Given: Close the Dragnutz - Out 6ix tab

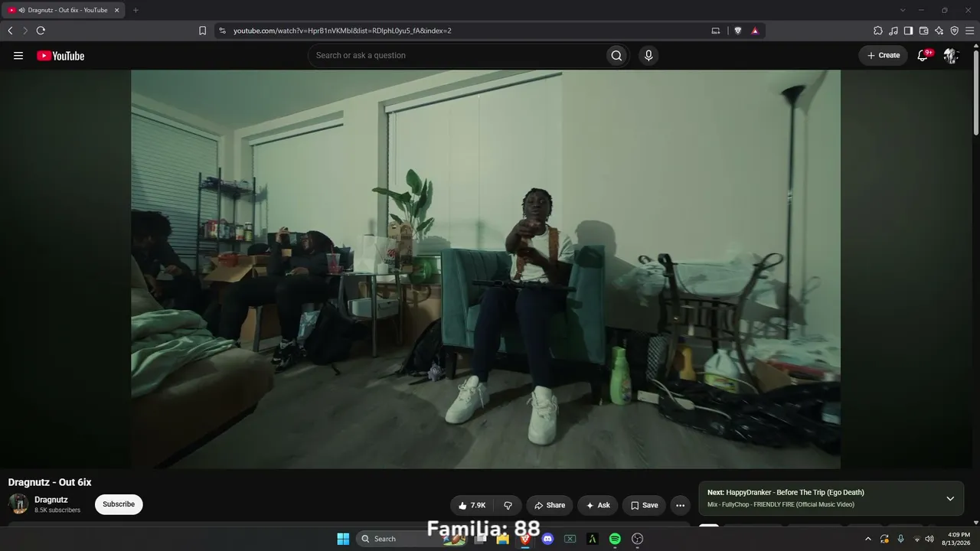Looking at the screenshot, I should 117,10.
